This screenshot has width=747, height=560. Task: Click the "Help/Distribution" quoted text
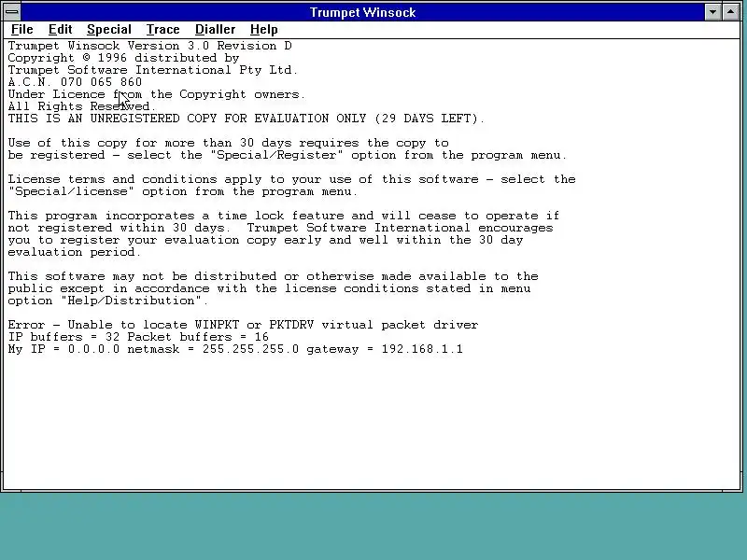[x=131, y=301]
